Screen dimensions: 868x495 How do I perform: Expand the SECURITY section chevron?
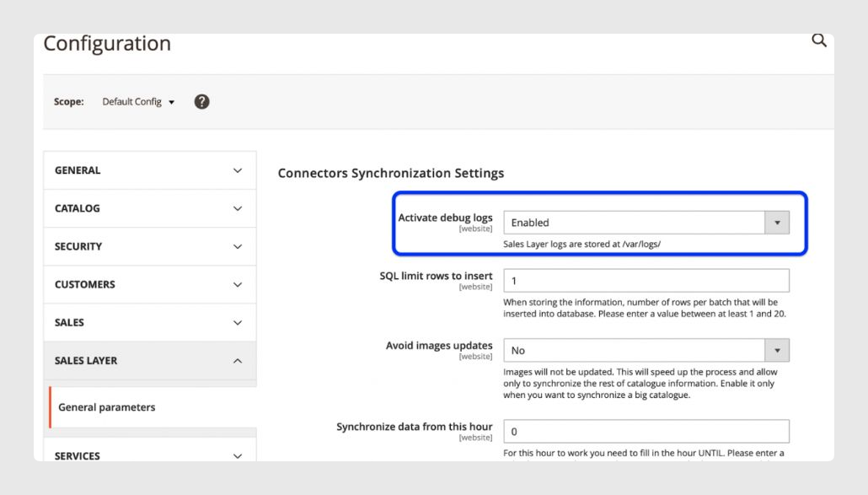coord(238,247)
